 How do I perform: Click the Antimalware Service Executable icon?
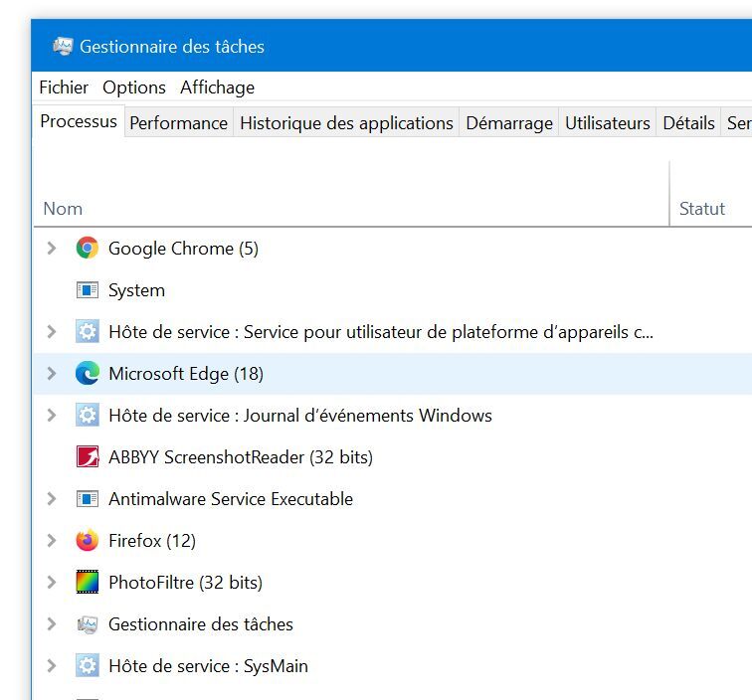click(x=88, y=499)
